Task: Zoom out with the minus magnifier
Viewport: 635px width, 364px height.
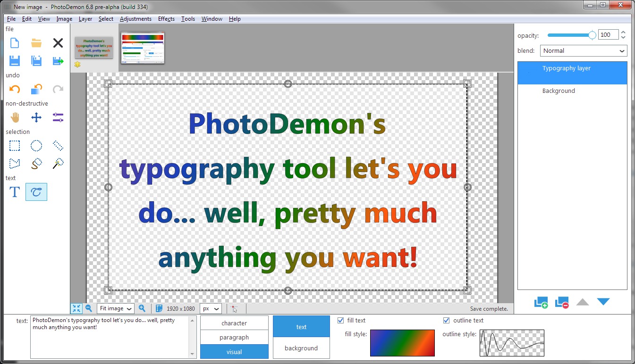Action: 88,308
